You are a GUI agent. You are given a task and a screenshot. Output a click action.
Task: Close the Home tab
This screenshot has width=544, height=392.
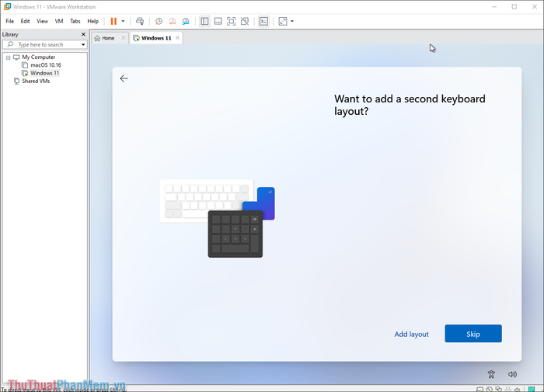pyautogui.click(x=123, y=38)
